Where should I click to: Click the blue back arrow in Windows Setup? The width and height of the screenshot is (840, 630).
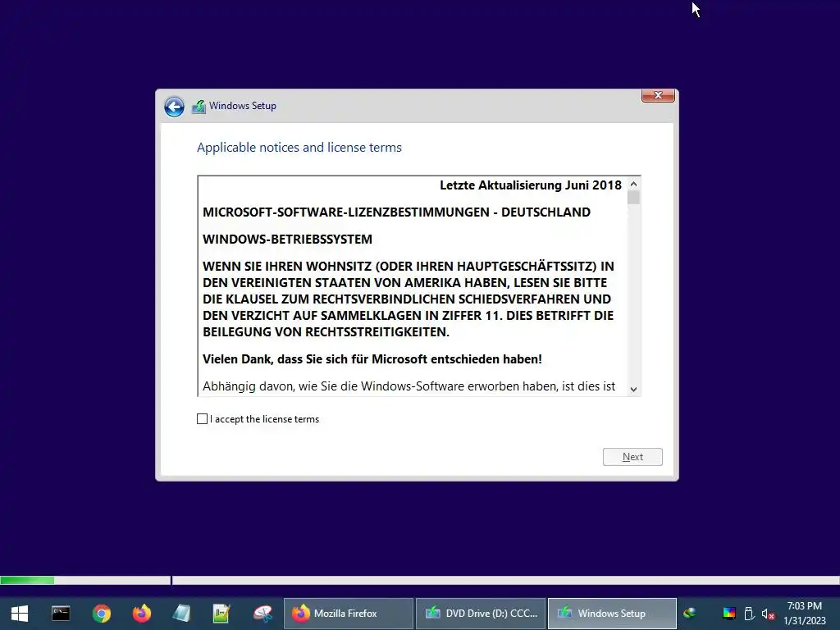(174, 107)
